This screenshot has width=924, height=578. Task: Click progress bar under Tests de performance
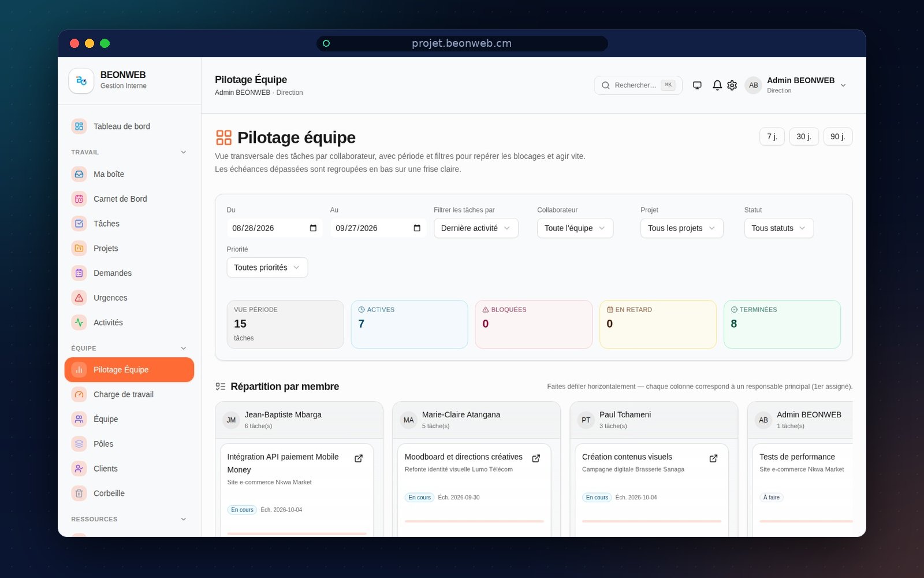pyautogui.click(x=806, y=521)
